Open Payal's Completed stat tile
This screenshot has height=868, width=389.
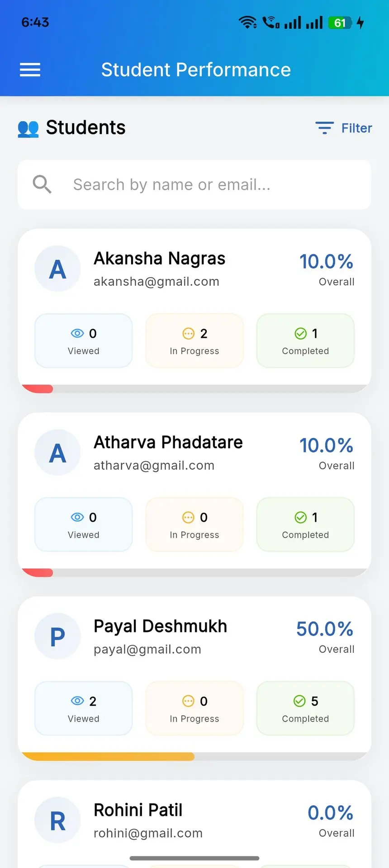[x=305, y=708]
